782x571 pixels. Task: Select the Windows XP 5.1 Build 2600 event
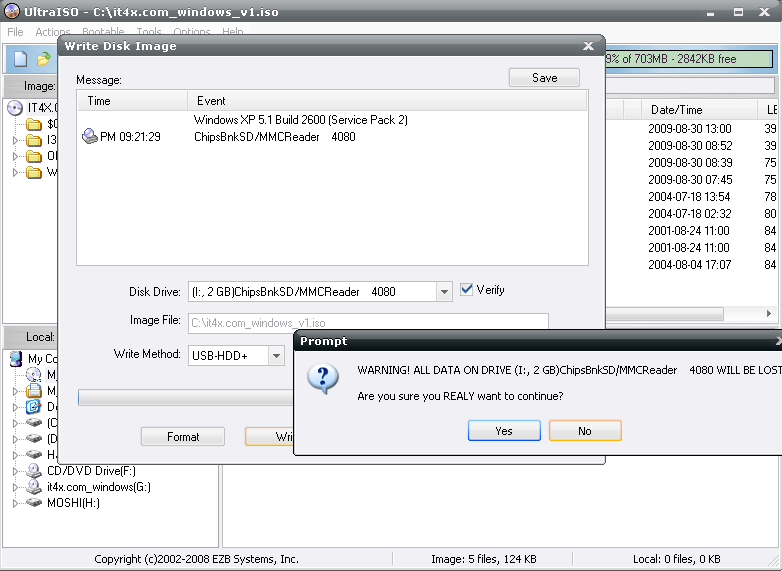point(301,120)
